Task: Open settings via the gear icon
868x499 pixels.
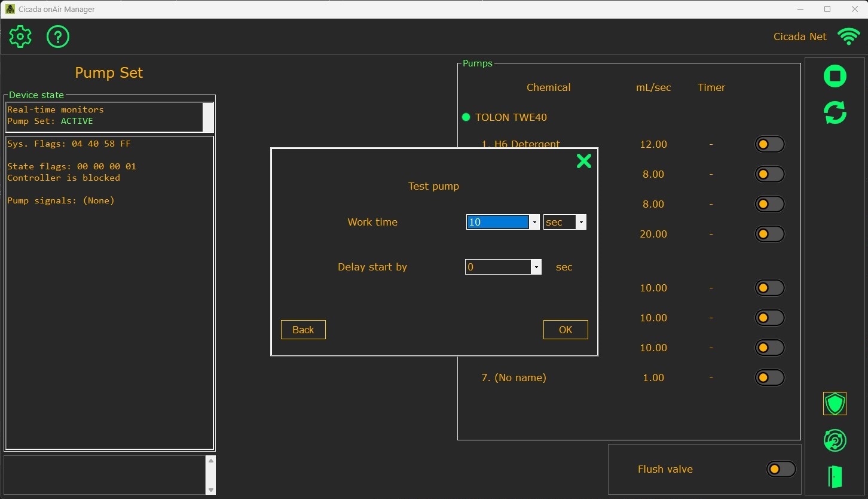Action: click(x=20, y=37)
